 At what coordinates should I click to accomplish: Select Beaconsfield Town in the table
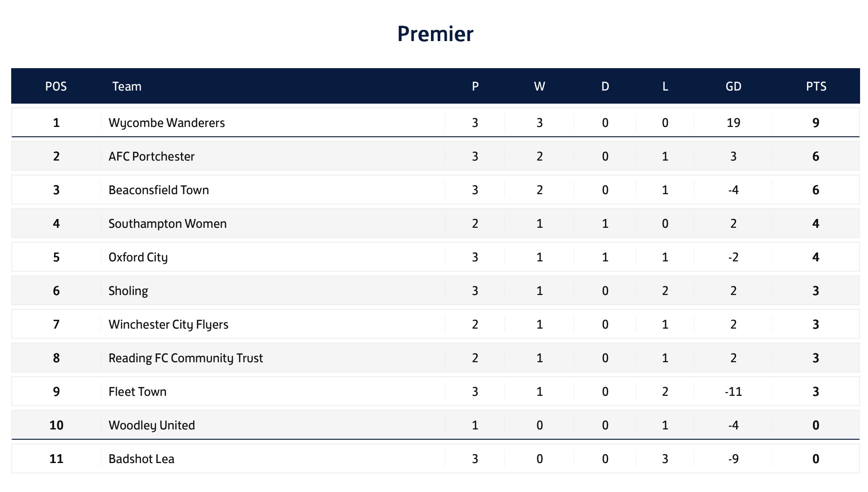tap(159, 190)
